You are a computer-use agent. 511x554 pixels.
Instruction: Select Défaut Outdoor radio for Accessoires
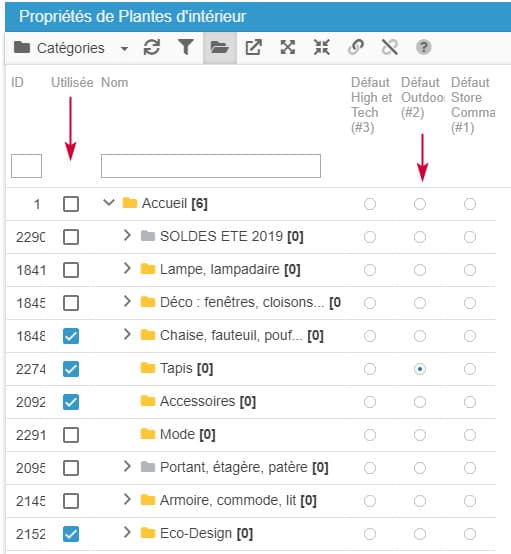coord(420,402)
